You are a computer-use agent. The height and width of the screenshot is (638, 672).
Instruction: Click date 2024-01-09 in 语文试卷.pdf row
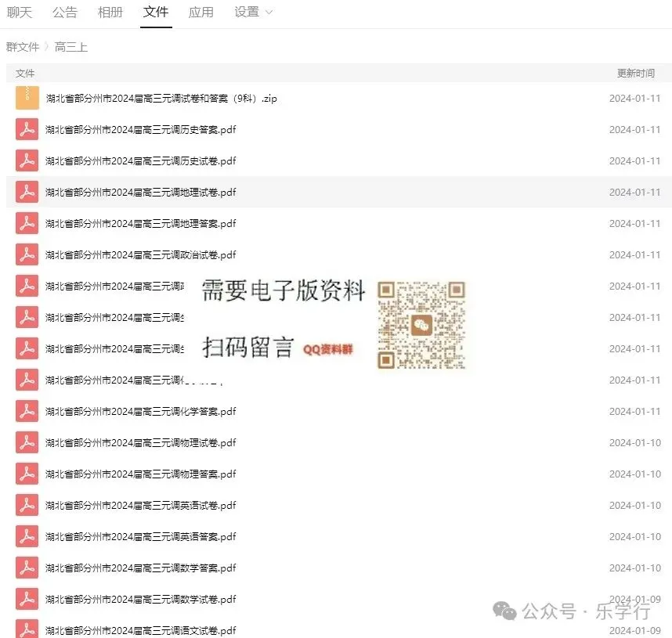tap(634, 631)
